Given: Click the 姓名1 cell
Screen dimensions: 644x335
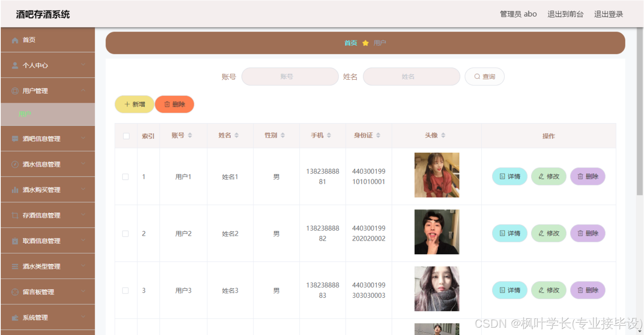Looking at the screenshot, I should tap(230, 177).
